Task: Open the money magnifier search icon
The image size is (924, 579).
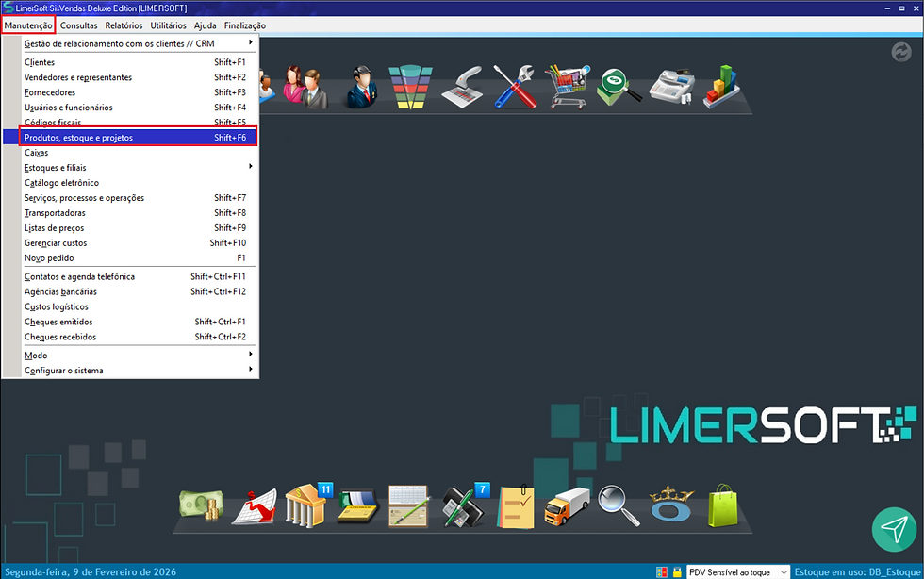Action: pos(619,87)
